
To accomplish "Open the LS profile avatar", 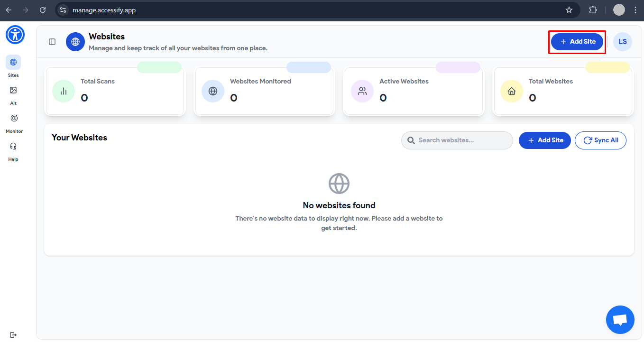I will coord(622,41).
